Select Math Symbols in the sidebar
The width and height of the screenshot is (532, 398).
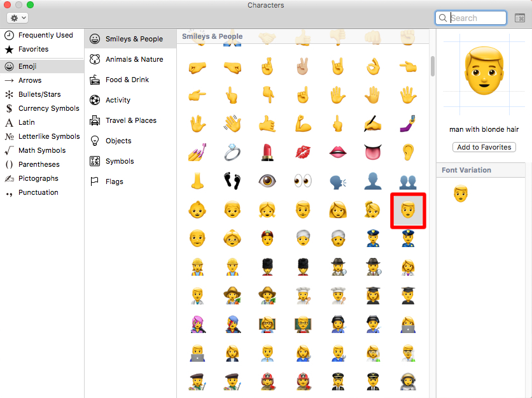42,150
